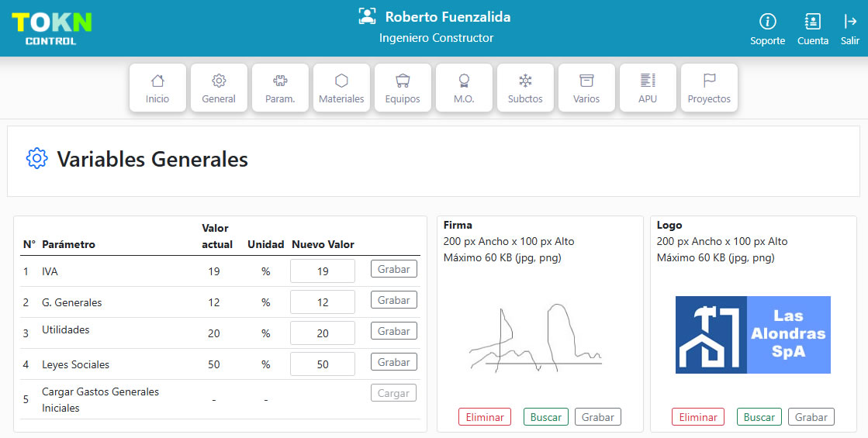The height and width of the screenshot is (438, 868).
Task: Select the General gear icon
Action: coord(219,81)
